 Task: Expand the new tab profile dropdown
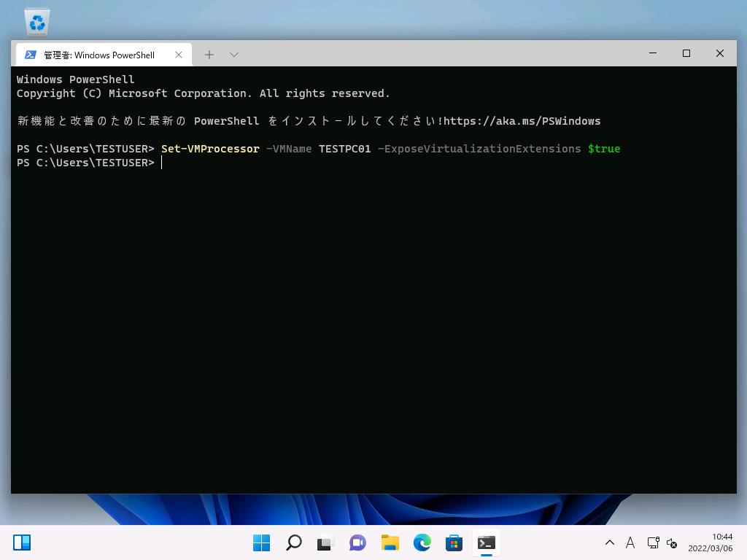tap(234, 55)
